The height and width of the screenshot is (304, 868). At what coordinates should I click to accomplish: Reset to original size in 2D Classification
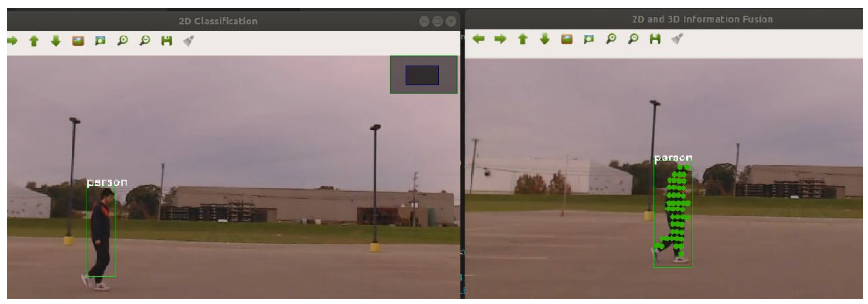pyautogui.click(x=78, y=41)
